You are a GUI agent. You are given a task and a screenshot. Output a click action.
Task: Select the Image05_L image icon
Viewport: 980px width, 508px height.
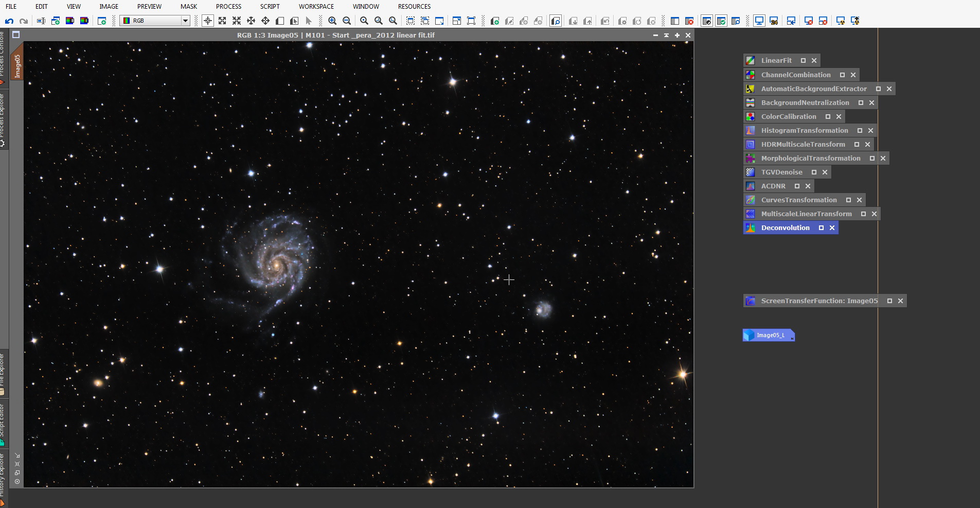tap(769, 335)
